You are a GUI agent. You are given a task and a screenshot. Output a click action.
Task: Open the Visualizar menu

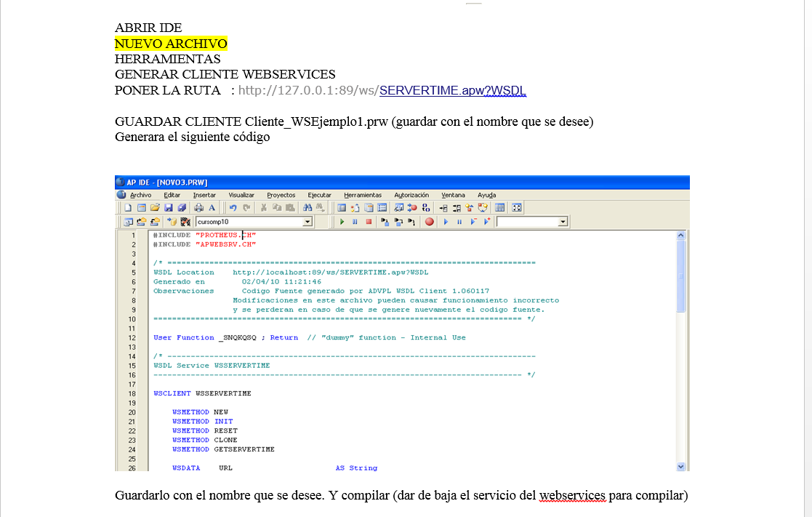tap(241, 196)
